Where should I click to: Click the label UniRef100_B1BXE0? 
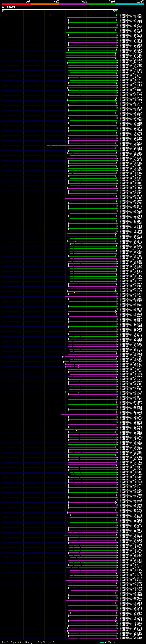[x=131, y=85]
